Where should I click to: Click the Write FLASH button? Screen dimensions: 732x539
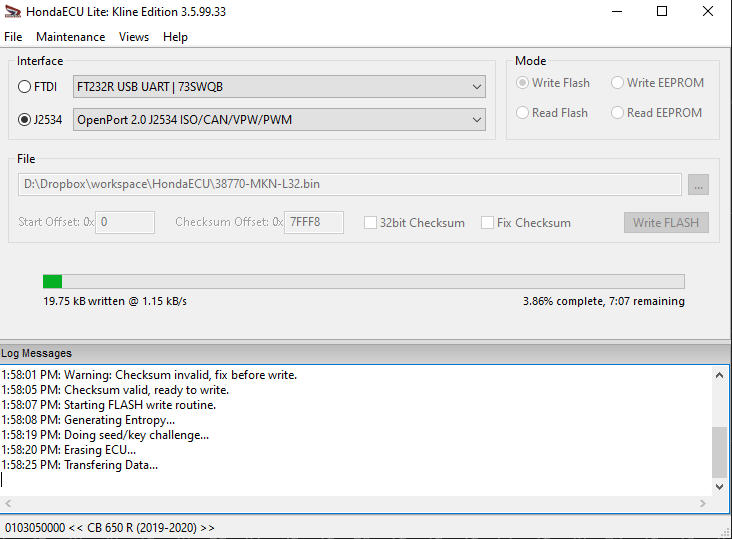click(x=666, y=223)
